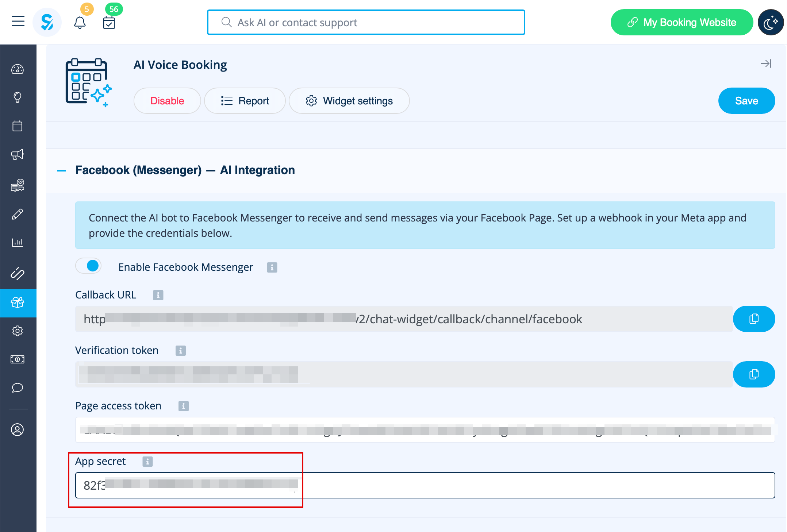Open the calendar tasks icon with 56 badge

coord(109,23)
